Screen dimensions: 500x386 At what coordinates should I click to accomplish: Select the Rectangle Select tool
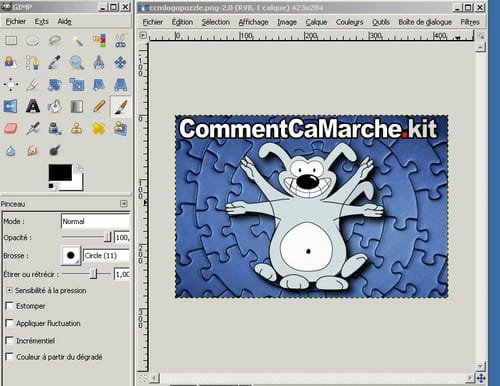click(x=11, y=41)
